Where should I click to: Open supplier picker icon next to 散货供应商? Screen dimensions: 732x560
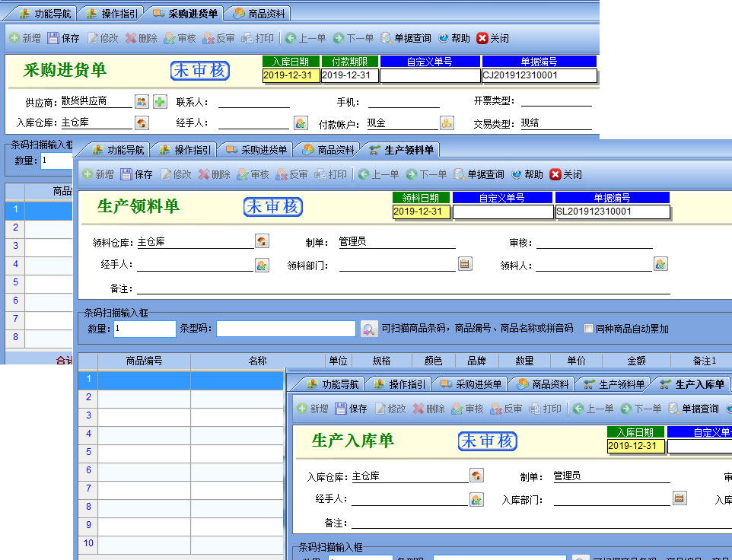click(142, 101)
